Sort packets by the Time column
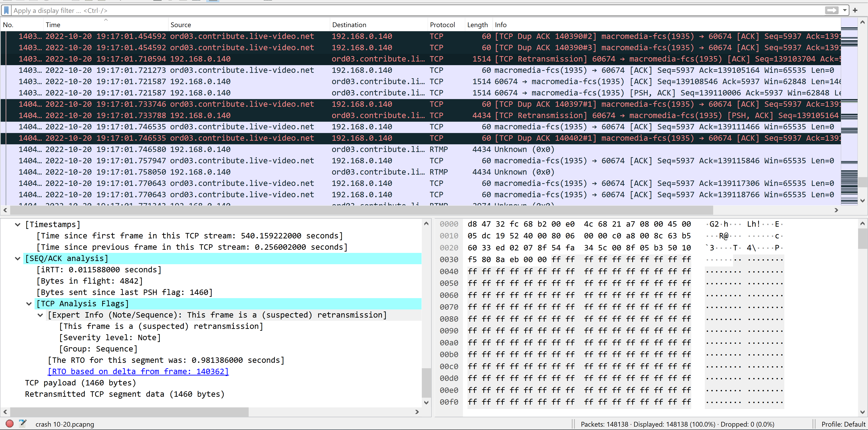 pos(106,25)
